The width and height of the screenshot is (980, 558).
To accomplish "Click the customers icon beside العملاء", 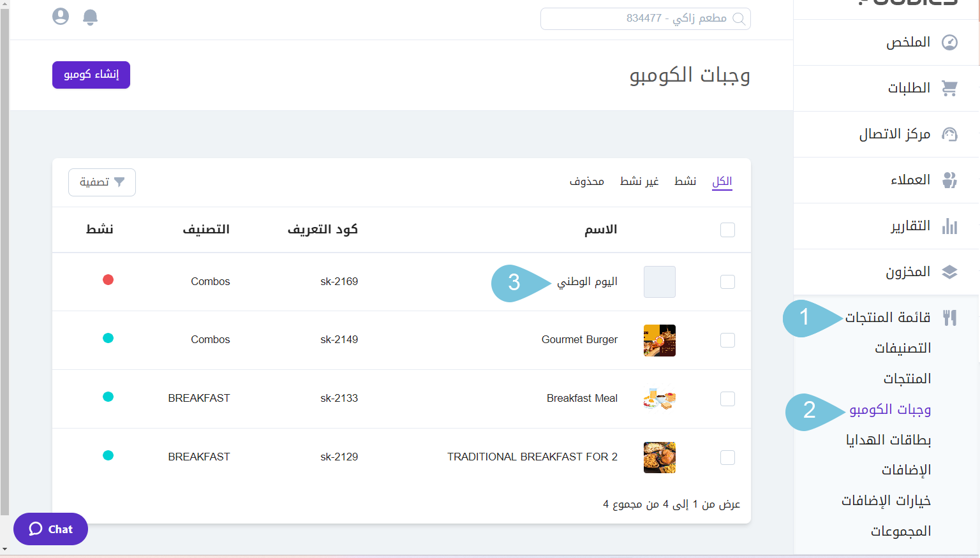I will tap(949, 180).
